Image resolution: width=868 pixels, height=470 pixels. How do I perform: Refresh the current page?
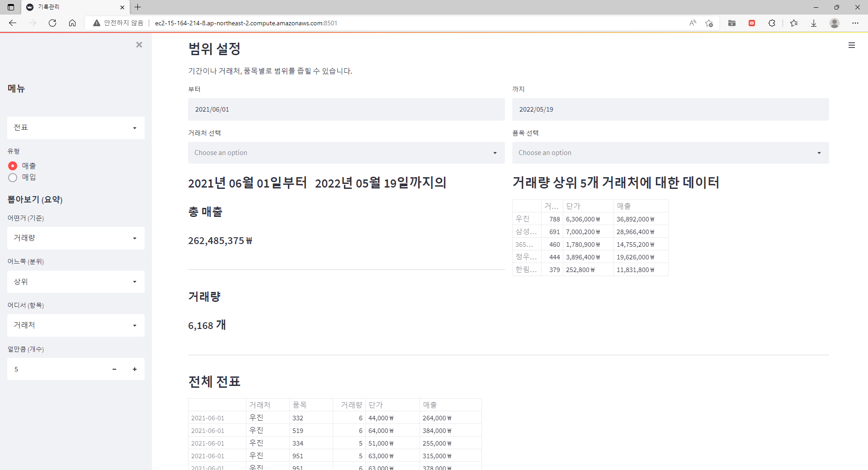point(52,23)
